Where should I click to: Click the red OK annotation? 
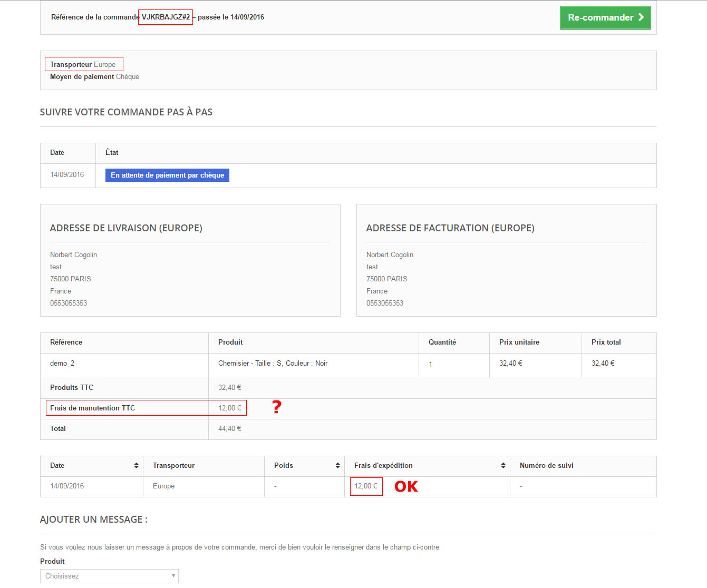(406, 486)
